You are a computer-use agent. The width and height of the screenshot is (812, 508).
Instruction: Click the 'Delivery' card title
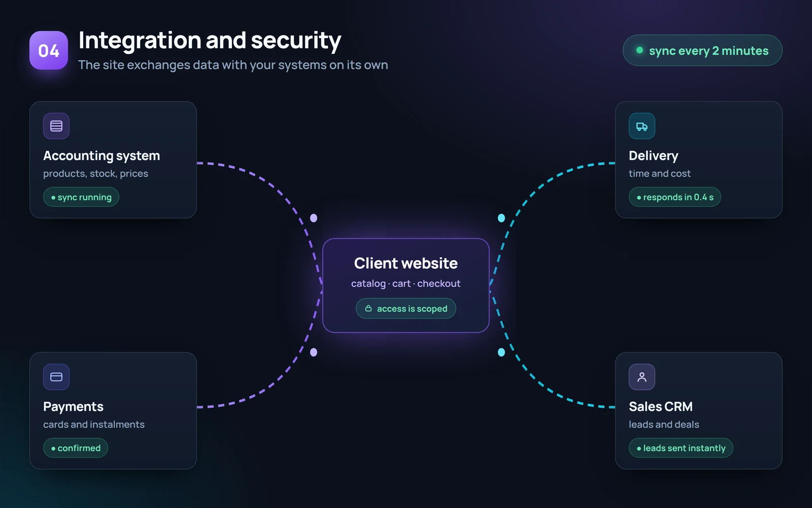click(x=654, y=155)
